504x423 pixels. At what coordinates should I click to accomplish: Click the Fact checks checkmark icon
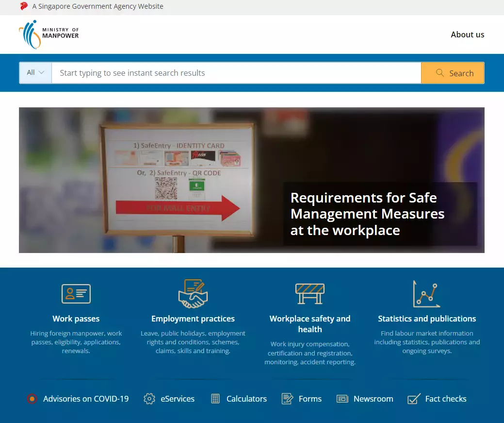(x=414, y=399)
